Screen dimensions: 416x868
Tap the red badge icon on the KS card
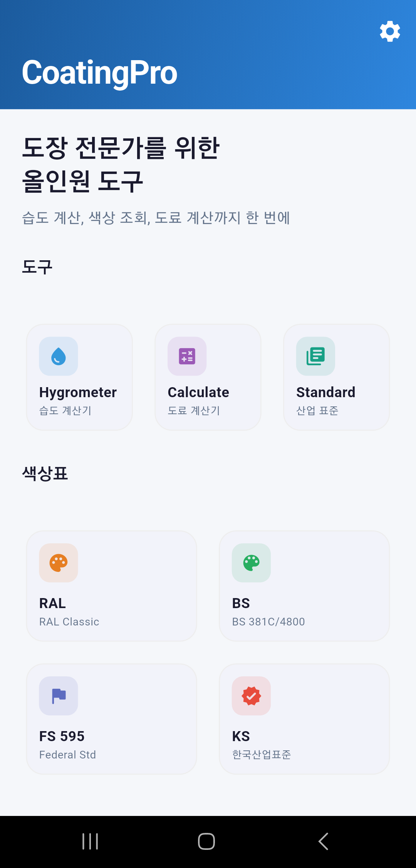[251, 696]
